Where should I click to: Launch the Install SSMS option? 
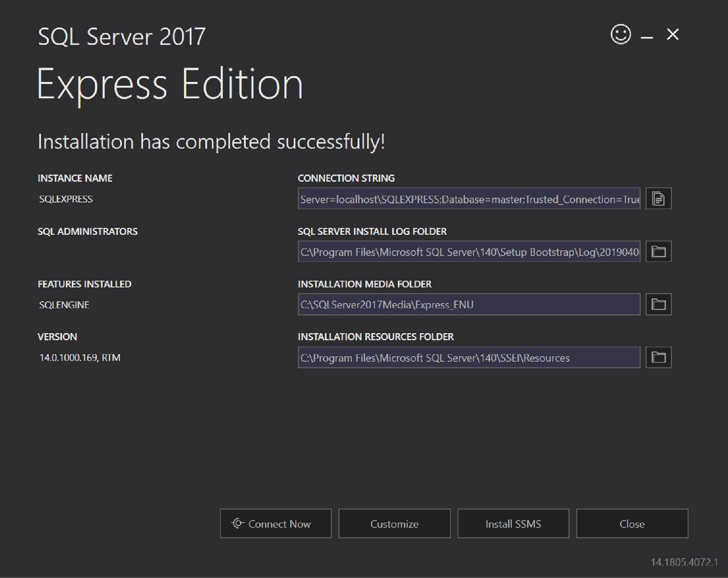[513, 524]
